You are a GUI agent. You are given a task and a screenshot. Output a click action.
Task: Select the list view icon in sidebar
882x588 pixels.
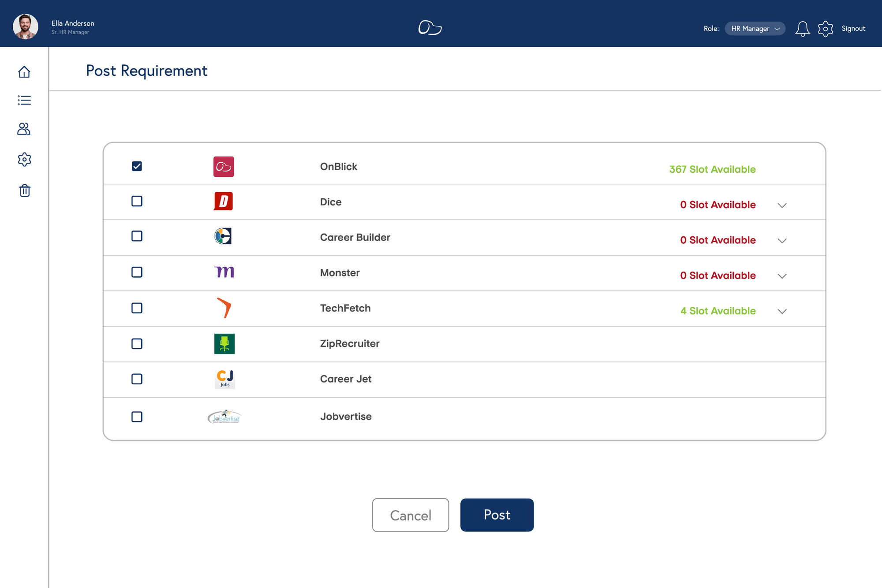click(24, 100)
